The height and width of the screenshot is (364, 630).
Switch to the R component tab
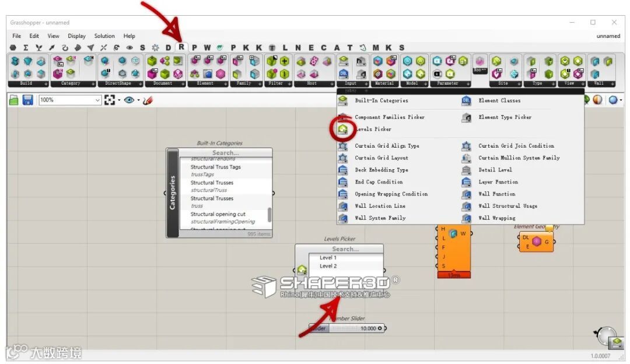[x=181, y=47]
